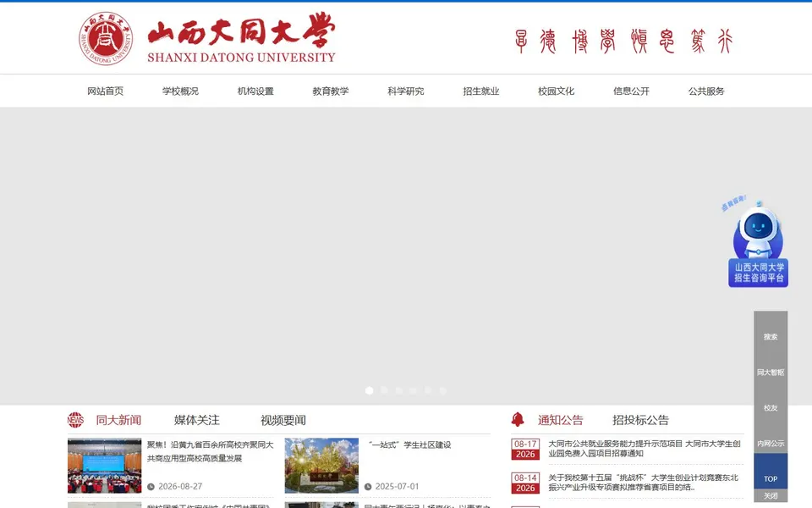Open the 信息公开 menu item
Viewport: 812px width, 508px height.
tap(631, 91)
